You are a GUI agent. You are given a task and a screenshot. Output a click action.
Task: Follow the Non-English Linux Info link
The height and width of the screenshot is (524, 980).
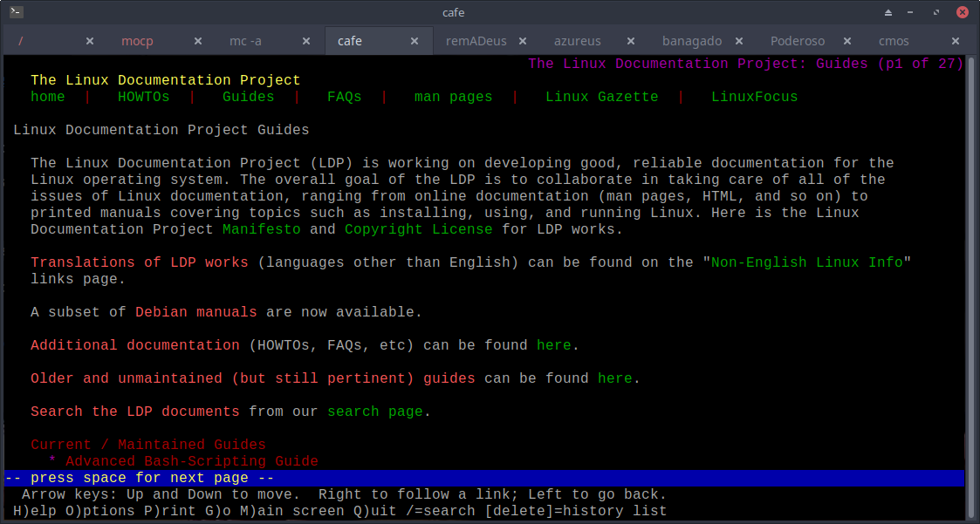point(807,262)
